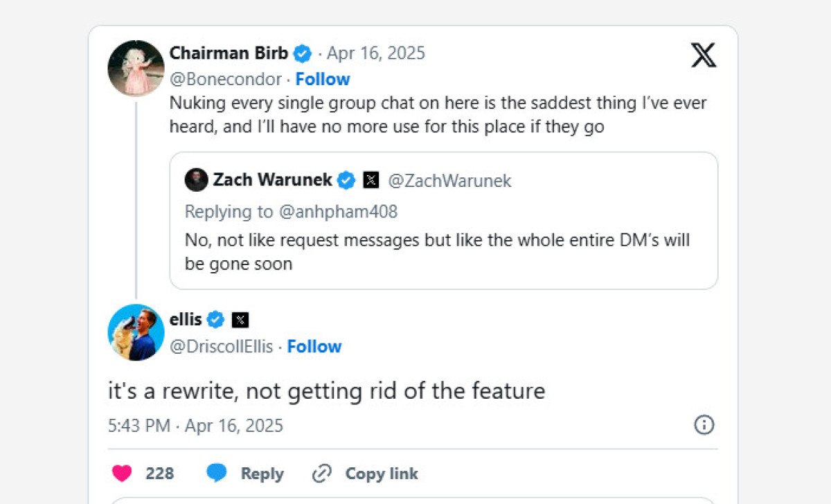Open the quoted tweet about DMs
This screenshot has width=831, height=504.
(x=443, y=252)
